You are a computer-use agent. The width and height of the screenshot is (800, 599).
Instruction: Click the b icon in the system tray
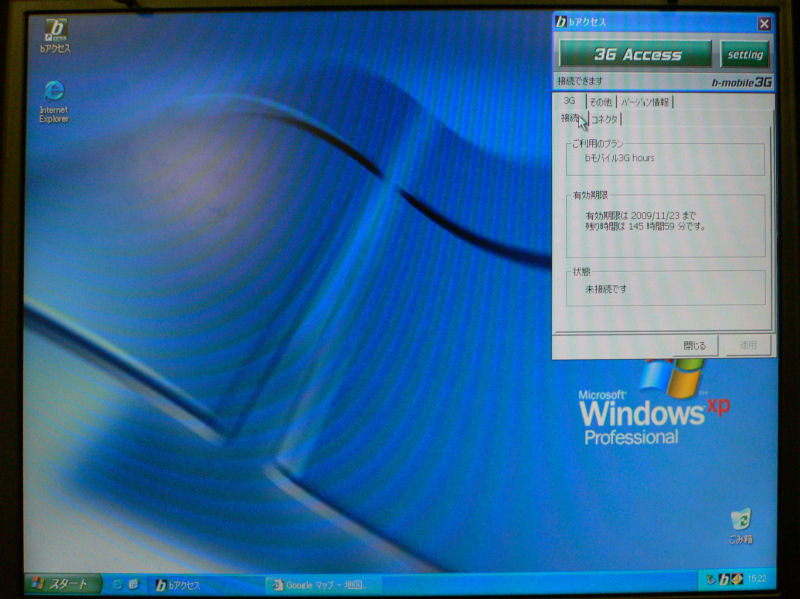pyautogui.click(x=724, y=579)
